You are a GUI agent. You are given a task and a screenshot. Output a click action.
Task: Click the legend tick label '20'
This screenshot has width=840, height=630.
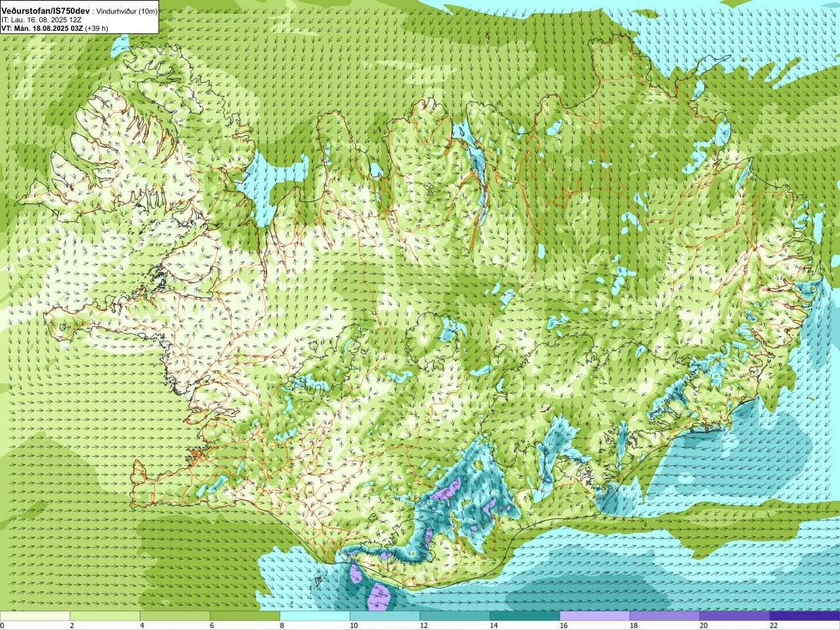click(703, 625)
